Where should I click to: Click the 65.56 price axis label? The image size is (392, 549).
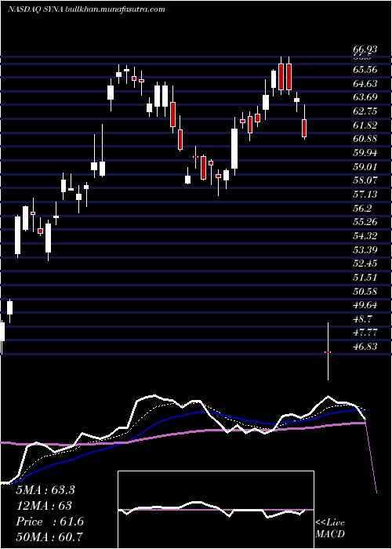click(x=365, y=70)
